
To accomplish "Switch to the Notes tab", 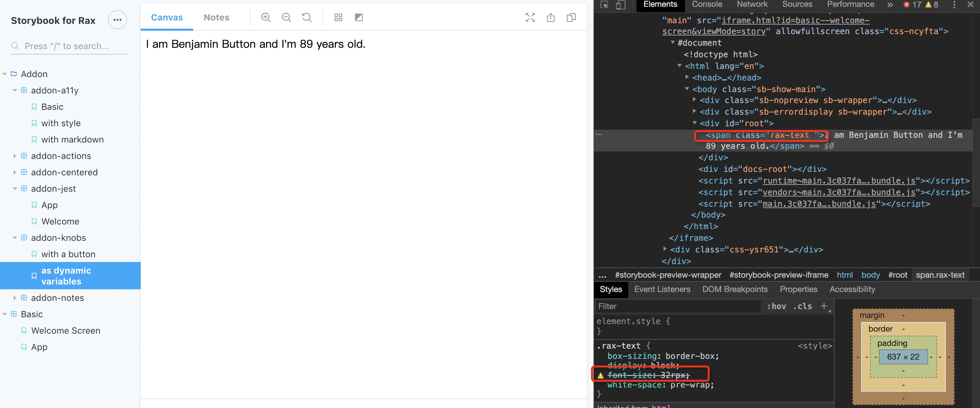I will 216,17.
